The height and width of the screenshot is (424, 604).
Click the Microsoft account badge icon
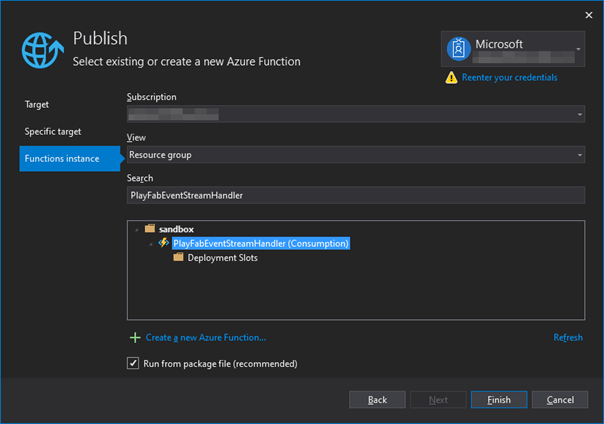[x=459, y=50]
